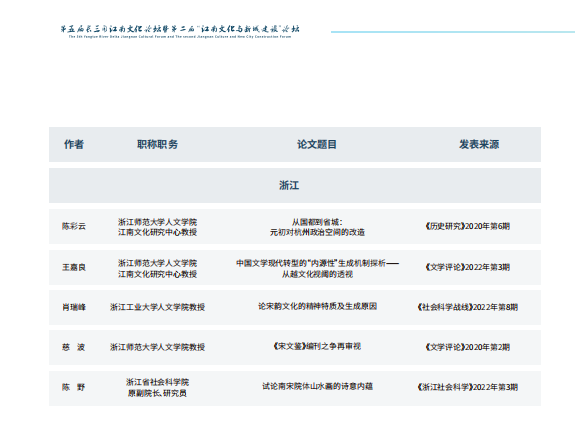Click the 论文题目 column header
Viewport: 575px width, 447px height.
(317, 144)
